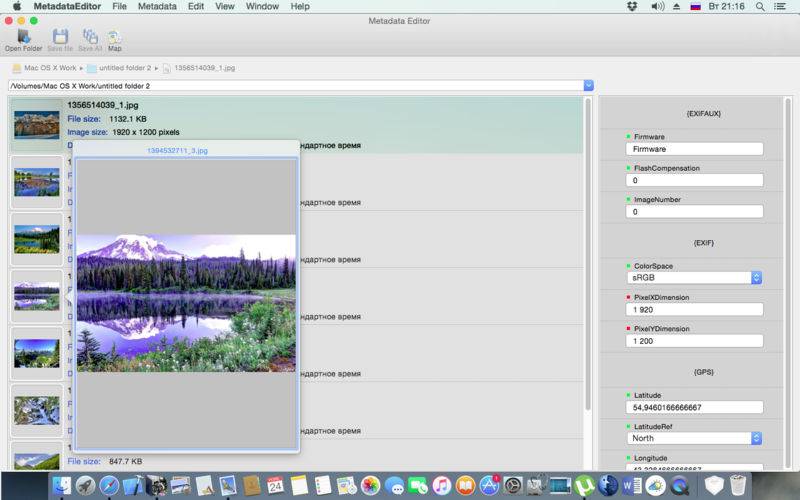Click the Firmware text field
This screenshot has height=500, width=800.
coord(694,149)
